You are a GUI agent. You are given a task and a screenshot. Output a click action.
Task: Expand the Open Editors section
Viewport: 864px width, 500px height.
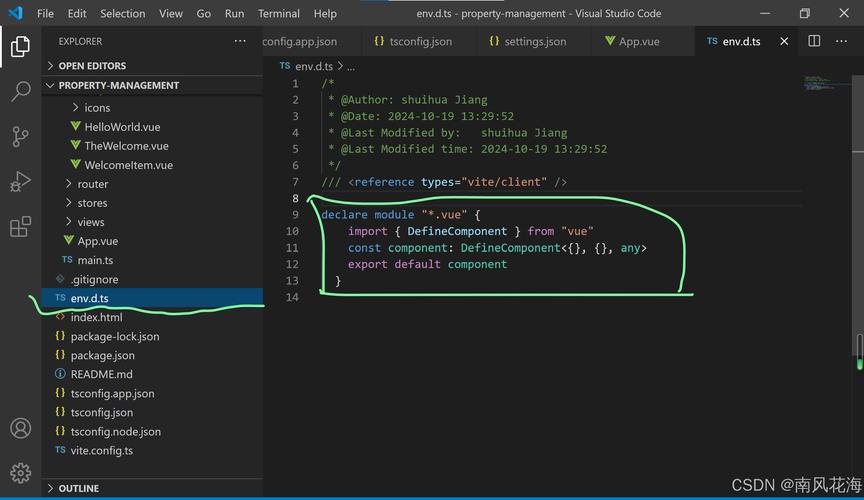pyautogui.click(x=92, y=66)
